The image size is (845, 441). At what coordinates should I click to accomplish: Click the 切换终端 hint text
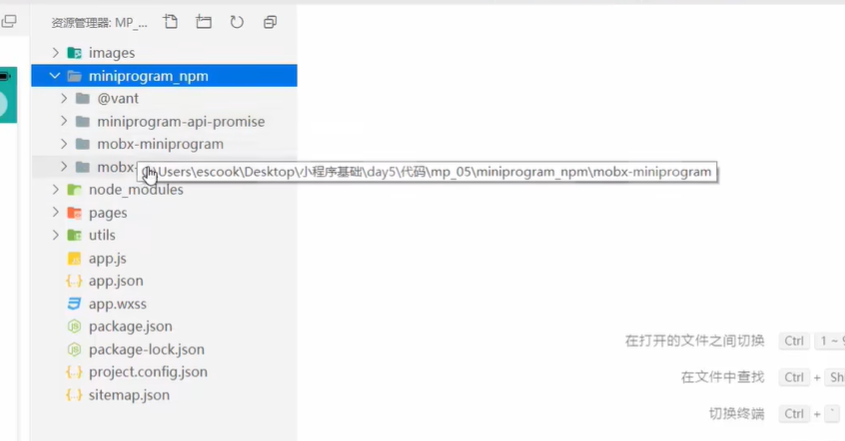click(x=737, y=414)
